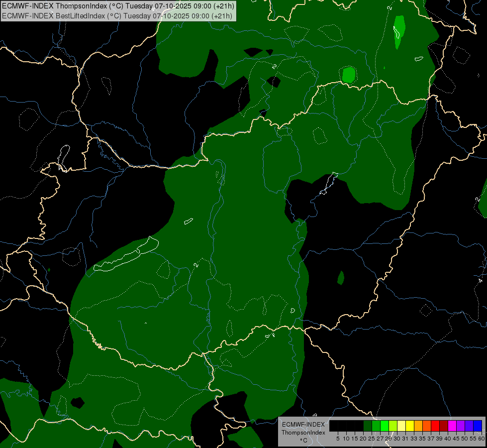
Task: Click the ThompsonIndex legend label text
Action: [x=303, y=433]
